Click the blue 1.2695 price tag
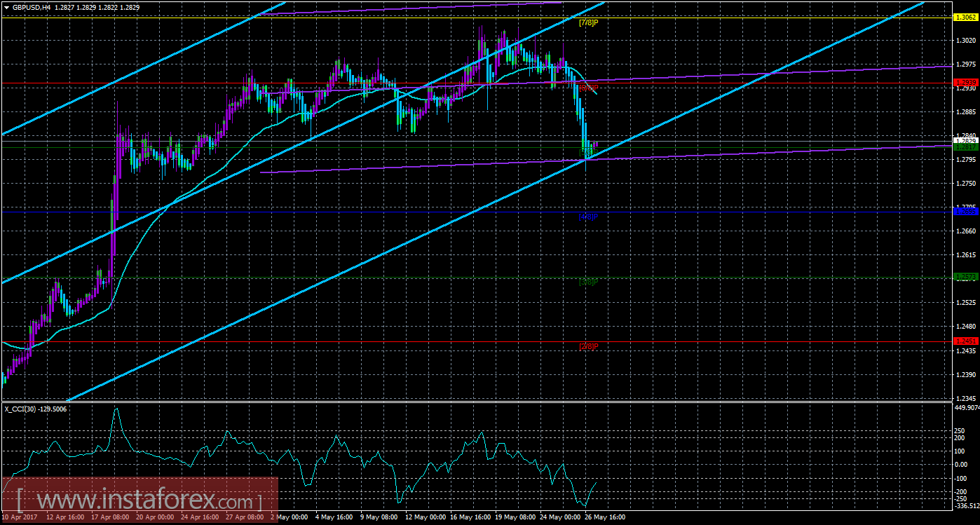The height and width of the screenshot is (525, 980). click(965, 211)
